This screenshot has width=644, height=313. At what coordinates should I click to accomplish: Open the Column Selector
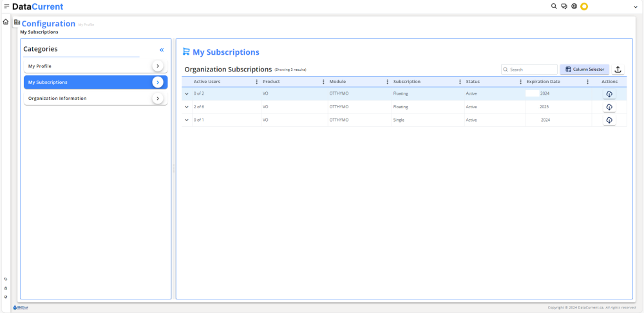[585, 70]
